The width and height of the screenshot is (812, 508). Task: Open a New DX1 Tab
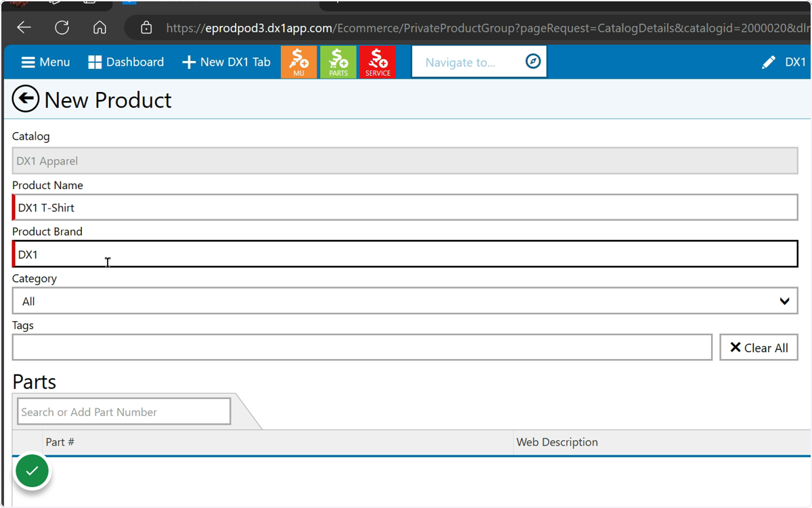(x=227, y=62)
